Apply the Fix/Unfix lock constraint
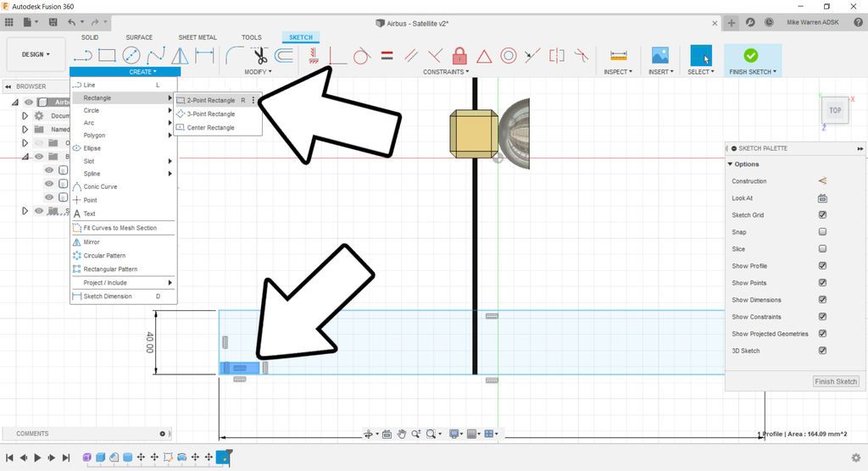Screen dimensions: 868x471 (x=459, y=55)
